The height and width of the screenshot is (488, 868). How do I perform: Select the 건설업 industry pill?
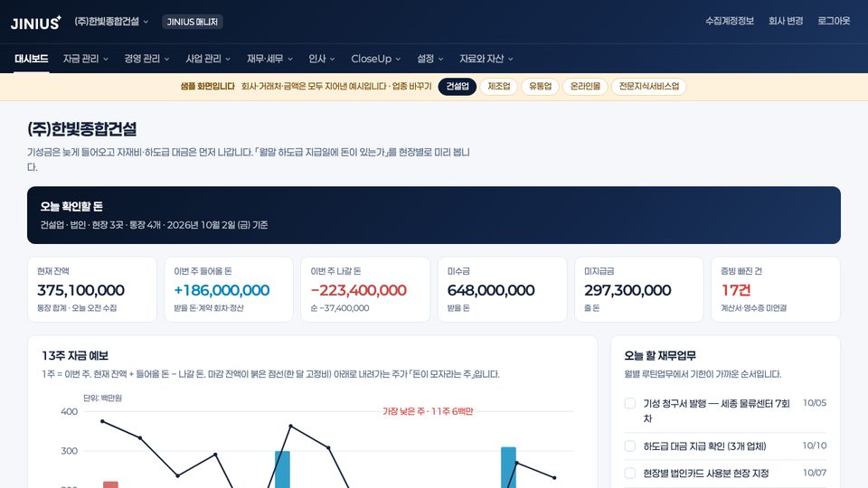coord(458,87)
